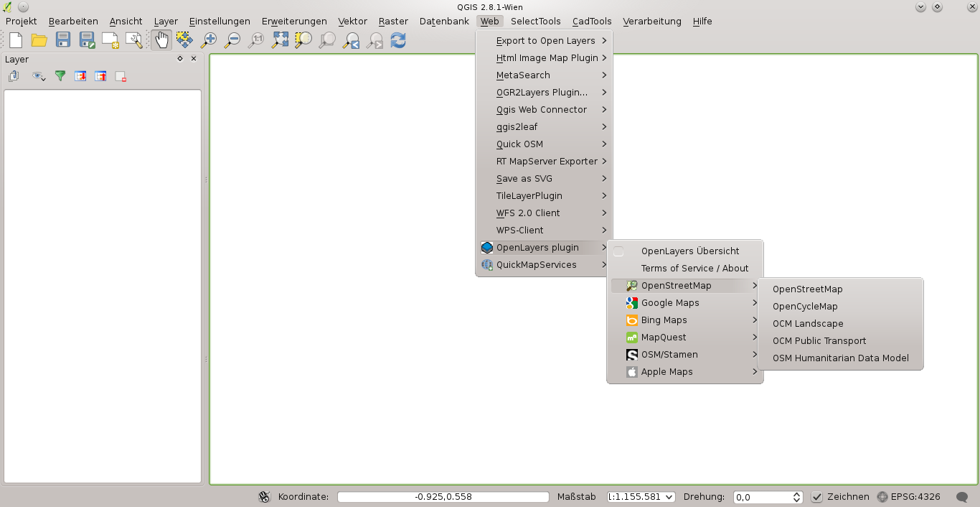Open the new print composer icon

point(110,40)
